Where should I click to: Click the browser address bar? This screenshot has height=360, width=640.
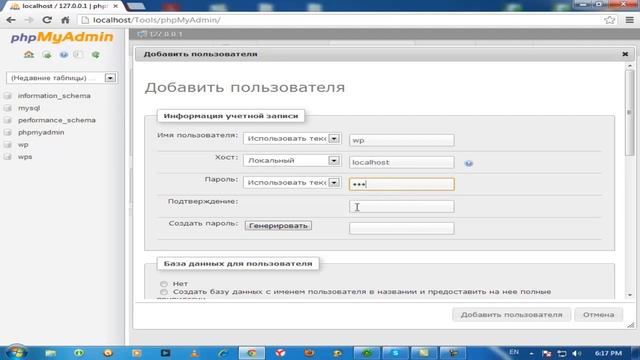[x=342, y=20]
